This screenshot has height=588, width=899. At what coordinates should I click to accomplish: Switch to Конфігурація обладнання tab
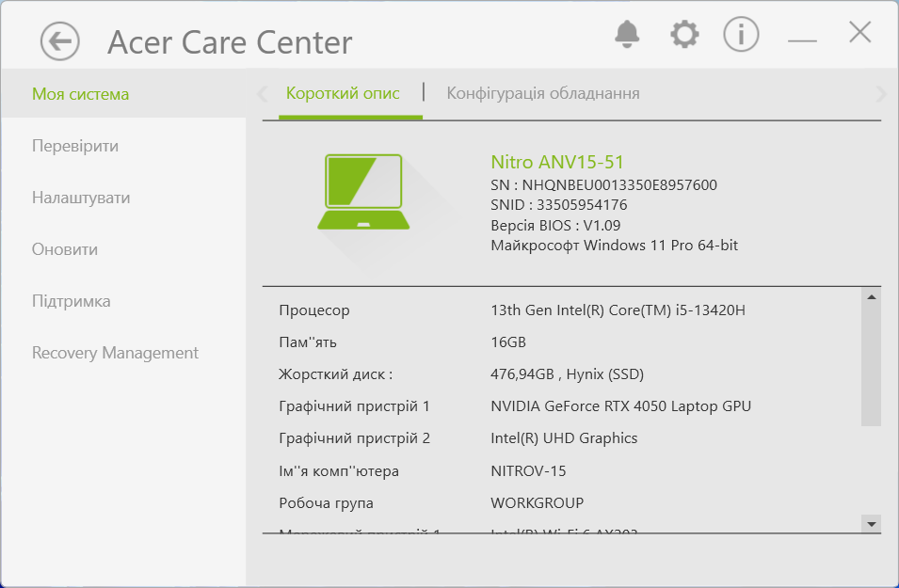click(543, 93)
